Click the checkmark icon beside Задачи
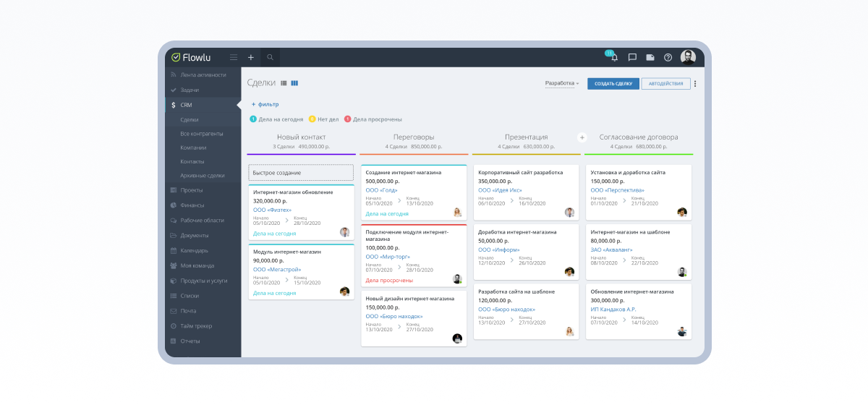868x405 pixels. click(x=173, y=90)
